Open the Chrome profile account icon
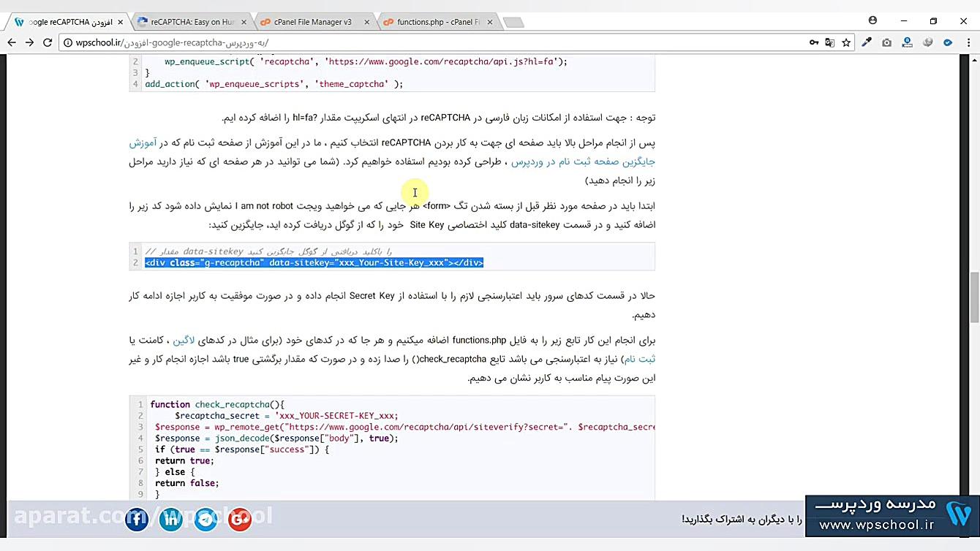This screenshot has height=551, width=980. (872, 20)
